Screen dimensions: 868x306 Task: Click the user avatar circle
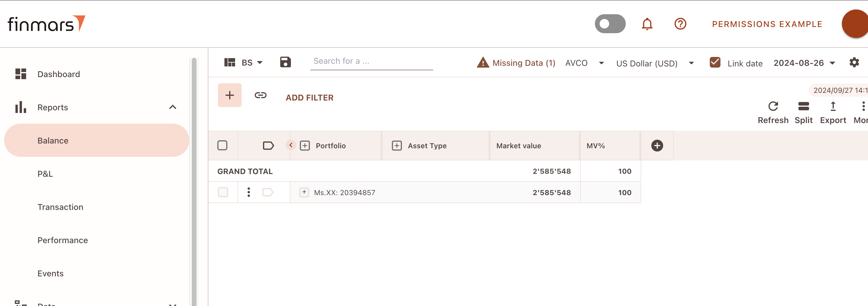click(855, 24)
